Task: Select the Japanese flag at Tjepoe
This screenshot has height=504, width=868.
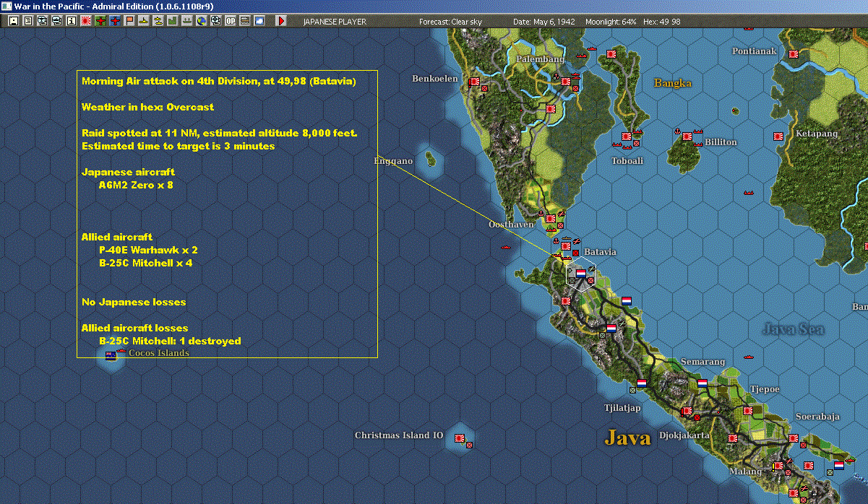Action: pyautogui.click(x=748, y=410)
